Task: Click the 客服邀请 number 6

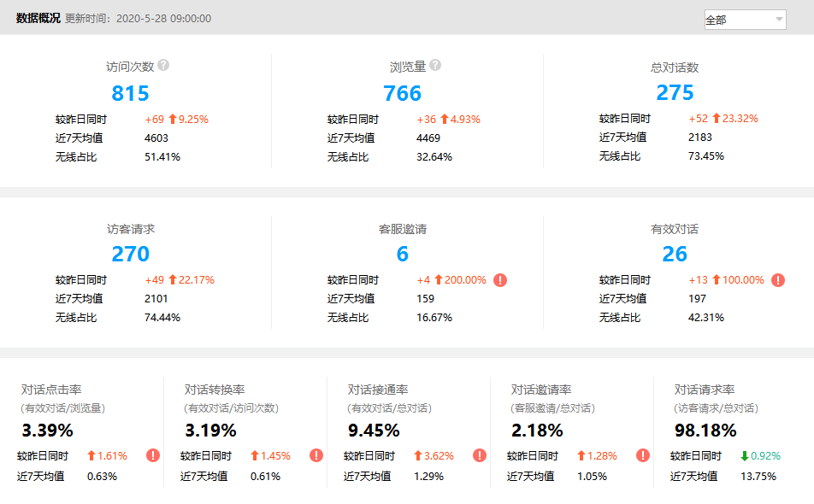Action: [402, 254]
